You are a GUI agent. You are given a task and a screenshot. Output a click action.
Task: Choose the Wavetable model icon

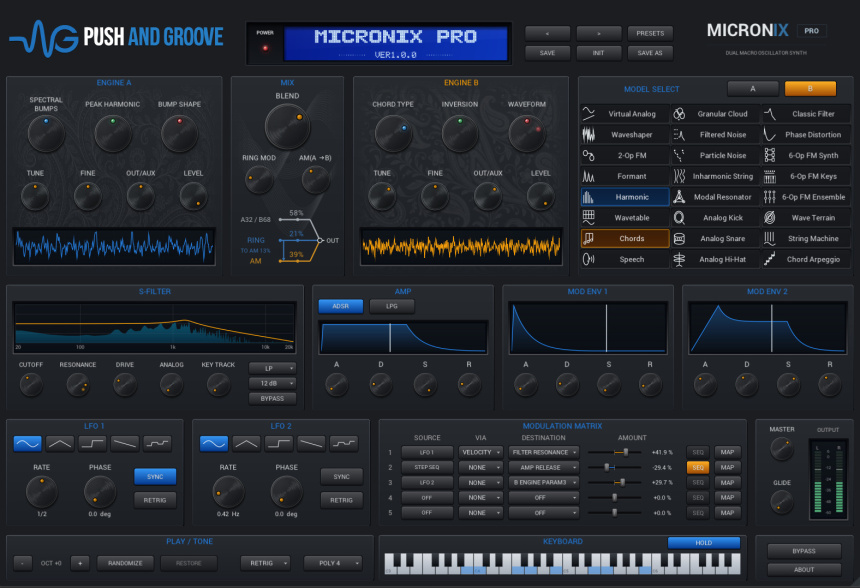tap(589, 218)
